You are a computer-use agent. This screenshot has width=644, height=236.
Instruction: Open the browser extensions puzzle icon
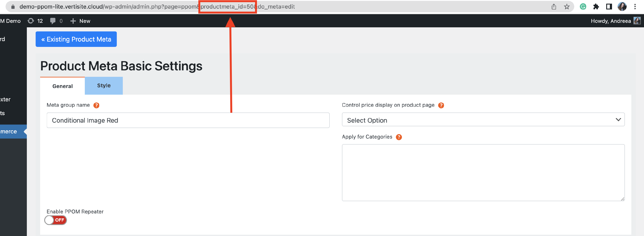coord(596,7)
